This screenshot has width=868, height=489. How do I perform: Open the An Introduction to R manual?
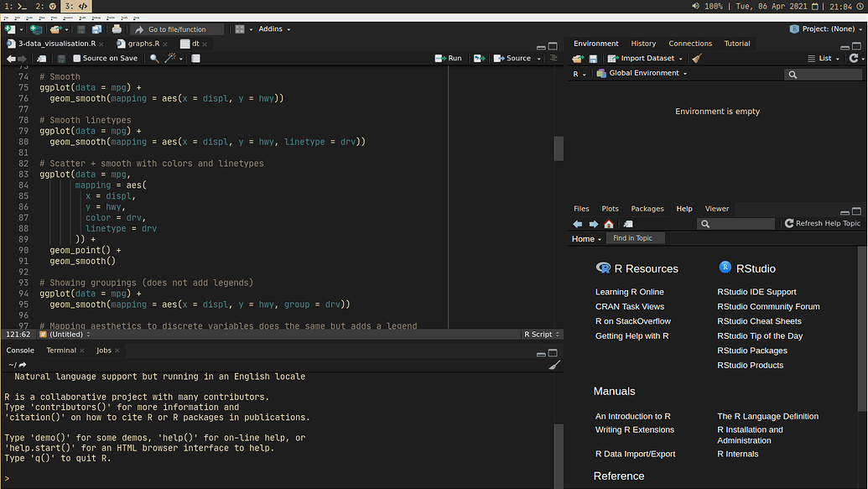click(x=632, y=417)
